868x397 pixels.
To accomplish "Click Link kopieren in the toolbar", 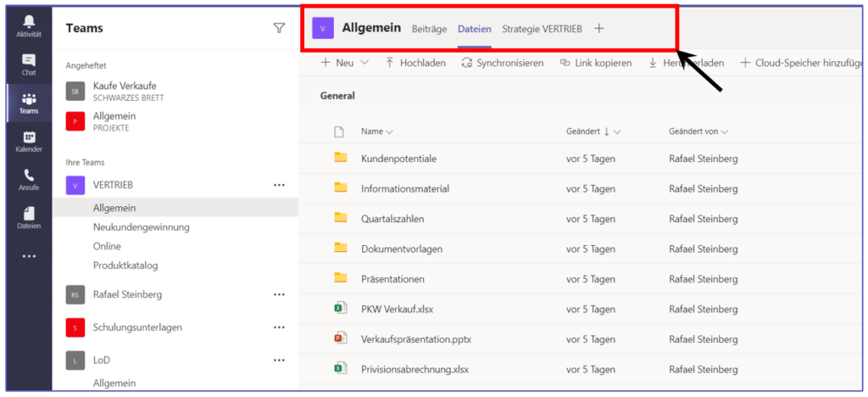I will pyautogui.click(x=596, y=63).
